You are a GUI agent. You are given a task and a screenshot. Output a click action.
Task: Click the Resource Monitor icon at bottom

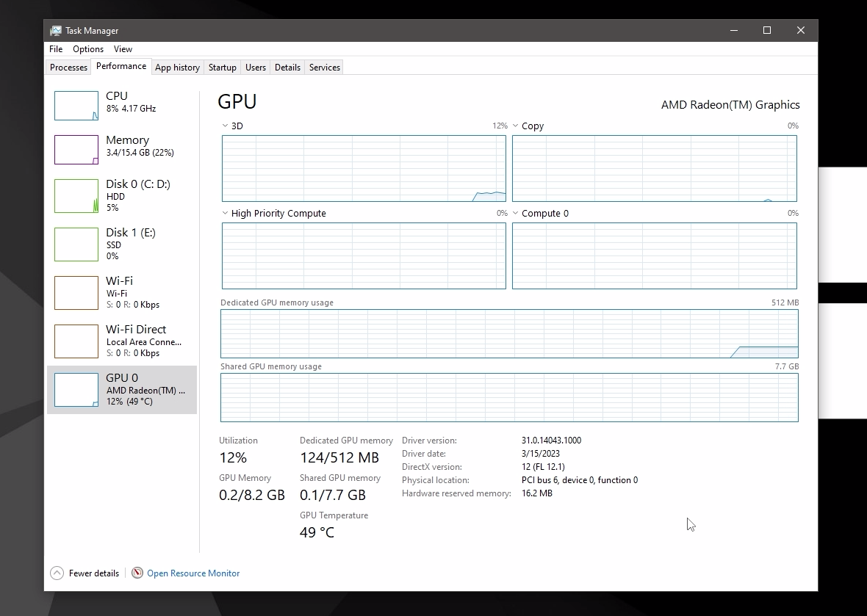click(137, 573)
